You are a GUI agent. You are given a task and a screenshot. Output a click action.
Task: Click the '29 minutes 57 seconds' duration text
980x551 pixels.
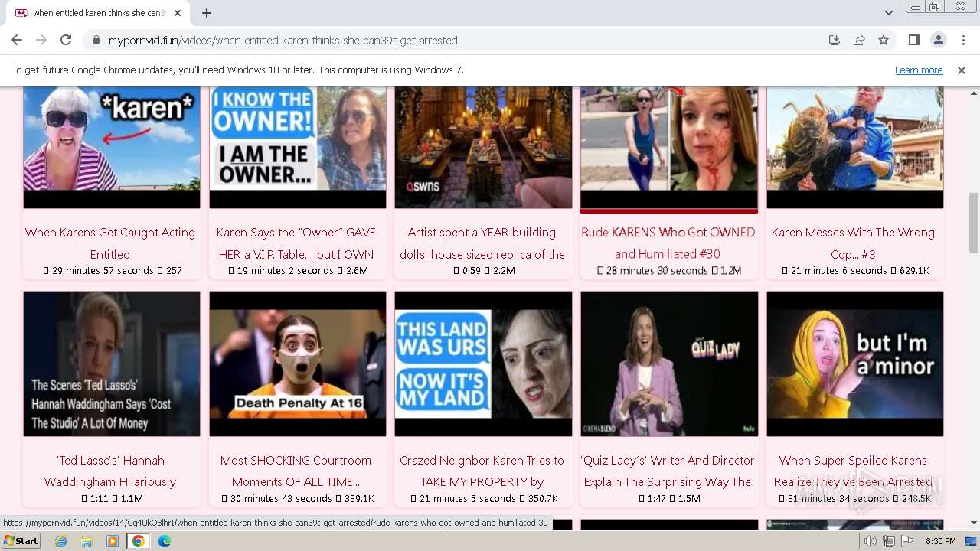103,271
